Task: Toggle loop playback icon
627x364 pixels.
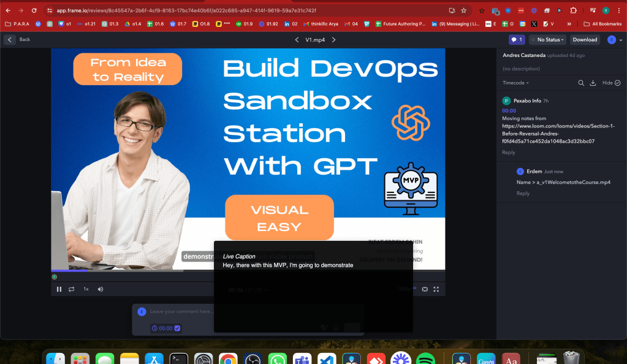Action: click(72, 289)
